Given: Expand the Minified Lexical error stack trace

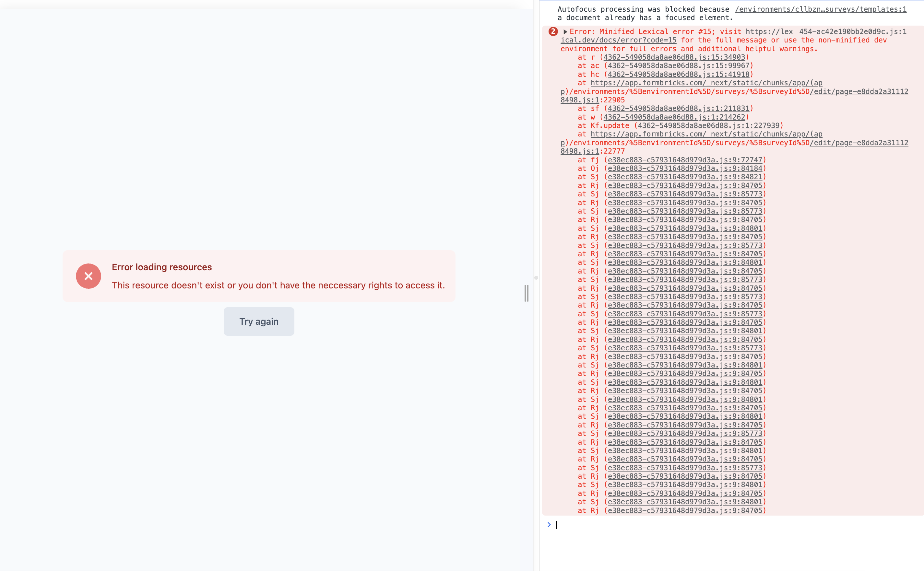Looking at the screenshot, I should 565,32.
